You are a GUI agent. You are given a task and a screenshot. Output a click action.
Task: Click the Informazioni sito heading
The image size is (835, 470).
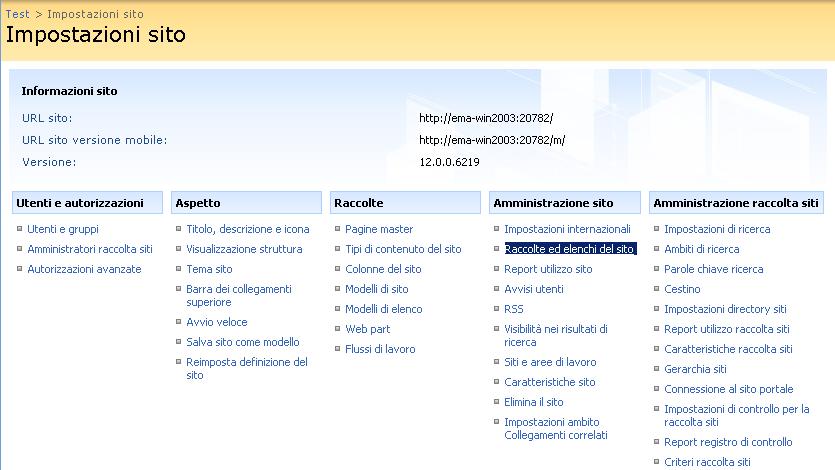[x=69, y=91]
